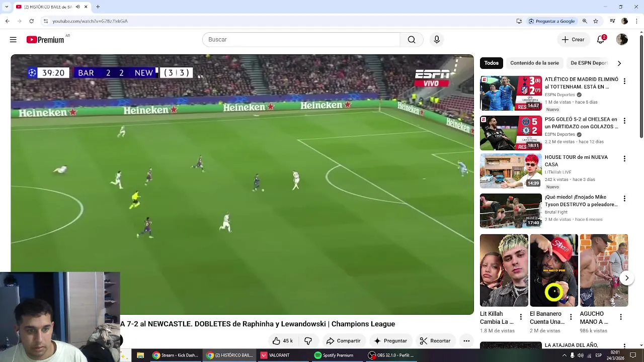Screen dimensions: 644x362
Task: Open the YouTube account avatar menu
Action: pos(622,40)
